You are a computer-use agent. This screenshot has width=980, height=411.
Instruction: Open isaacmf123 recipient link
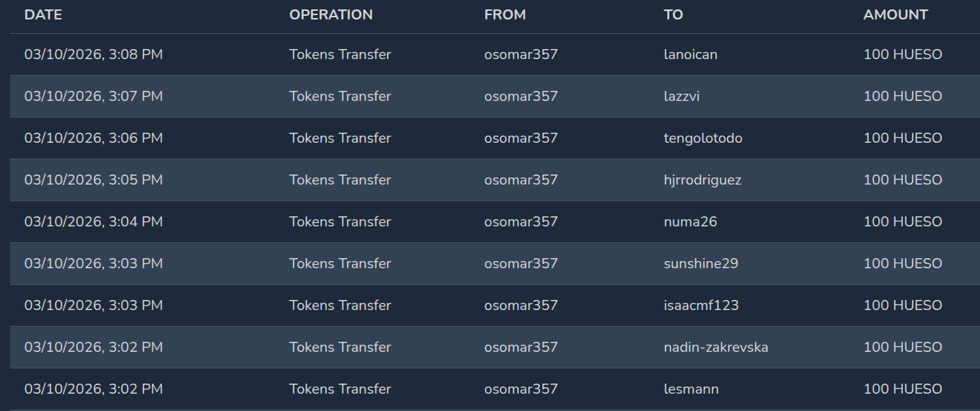click(701, 305)
